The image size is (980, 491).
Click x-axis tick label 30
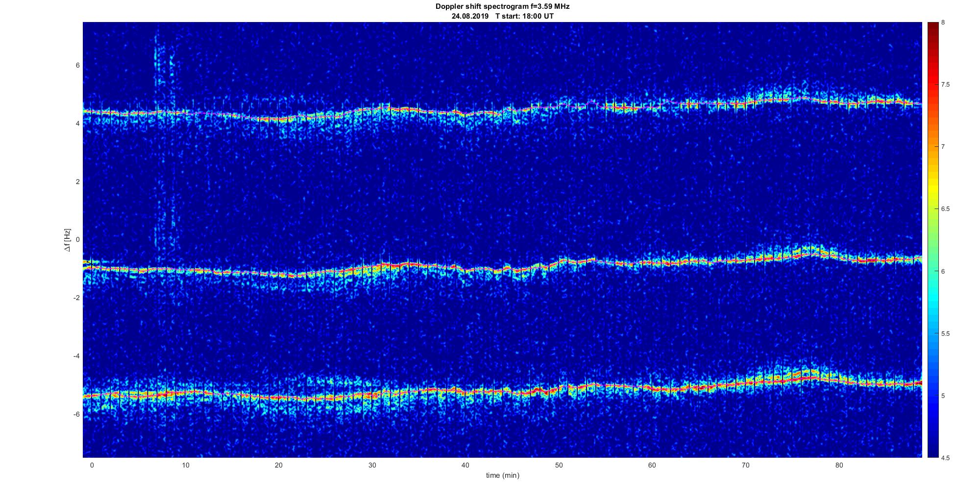pos(372,465)
